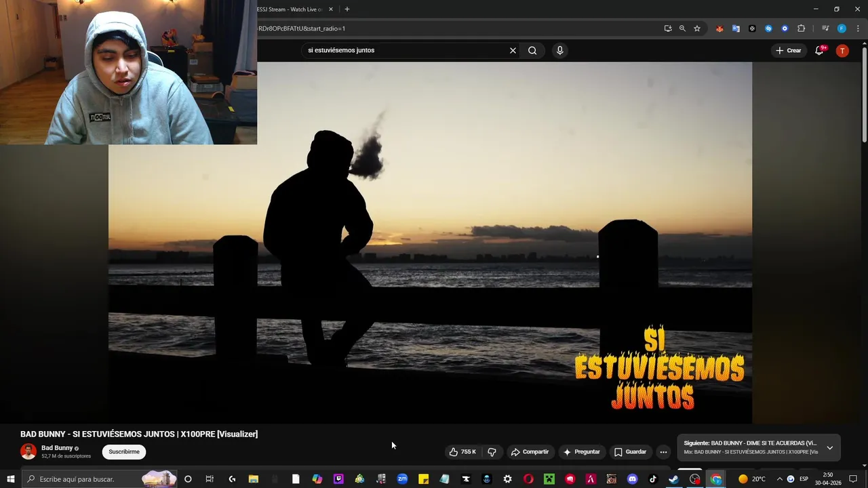Viewport: 868px width, 488px height.
Task: Open Minecraft creeper icon in taskbar
Action: (x=549, y=479)
